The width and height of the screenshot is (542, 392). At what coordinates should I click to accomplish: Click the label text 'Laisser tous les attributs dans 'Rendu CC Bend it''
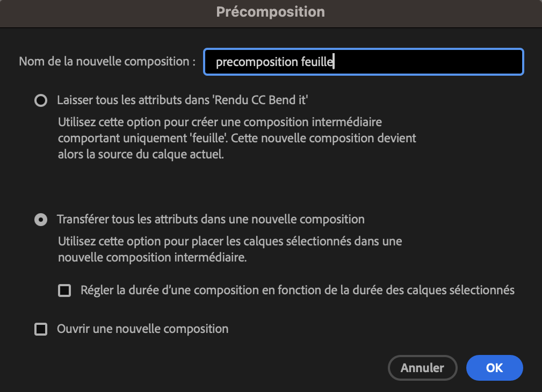(x=182, y=100)
